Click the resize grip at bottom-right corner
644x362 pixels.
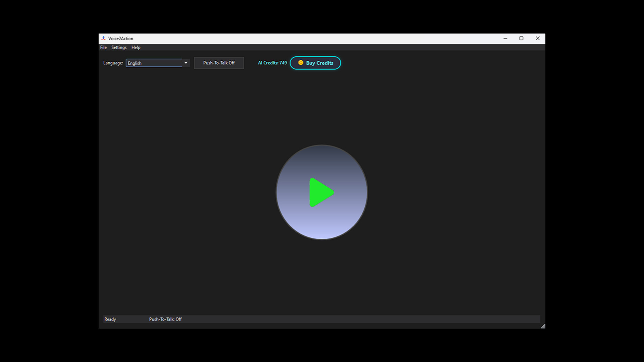pyautogui.click(x=543, y=326)
